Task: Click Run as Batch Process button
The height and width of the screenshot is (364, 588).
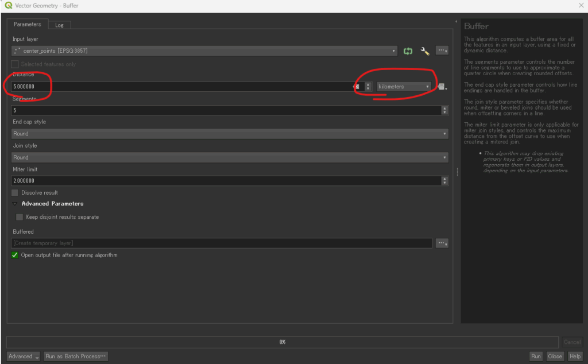Action: 76,357
